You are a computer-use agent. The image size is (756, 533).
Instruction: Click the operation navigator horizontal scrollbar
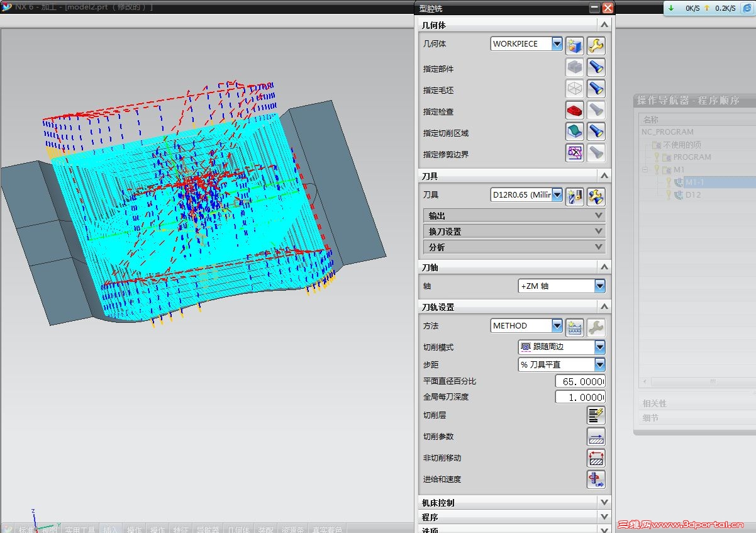pos(697,382)
